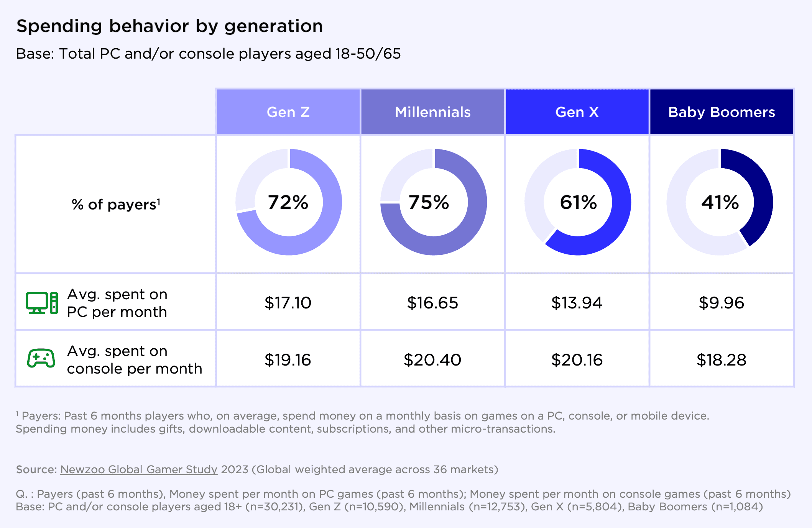Click Baby Boomers PC spend value $9.96
Image resolution: width=812 pixels, height=528 pixels.
point(722,303)
